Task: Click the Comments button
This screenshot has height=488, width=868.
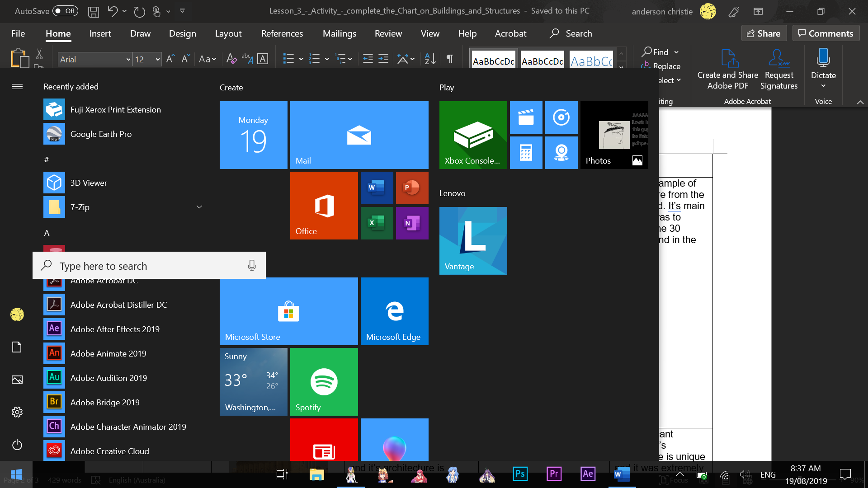Action: [826, 33]
